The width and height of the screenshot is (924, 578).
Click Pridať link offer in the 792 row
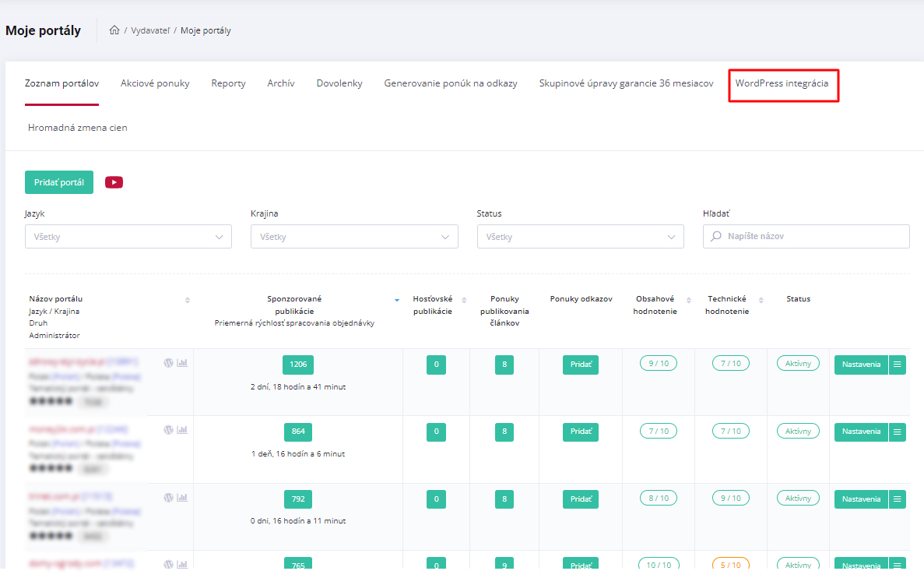581,499
